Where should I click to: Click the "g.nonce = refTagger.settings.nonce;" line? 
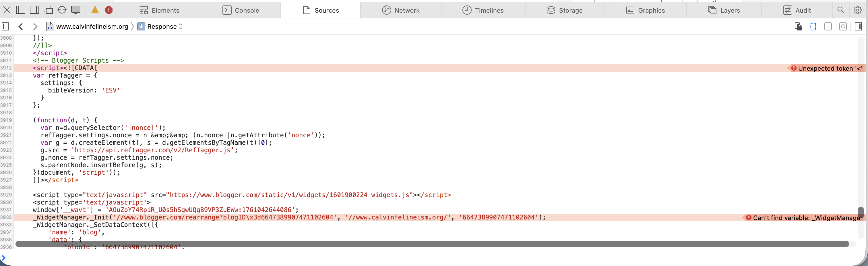[x=107, y=157]
